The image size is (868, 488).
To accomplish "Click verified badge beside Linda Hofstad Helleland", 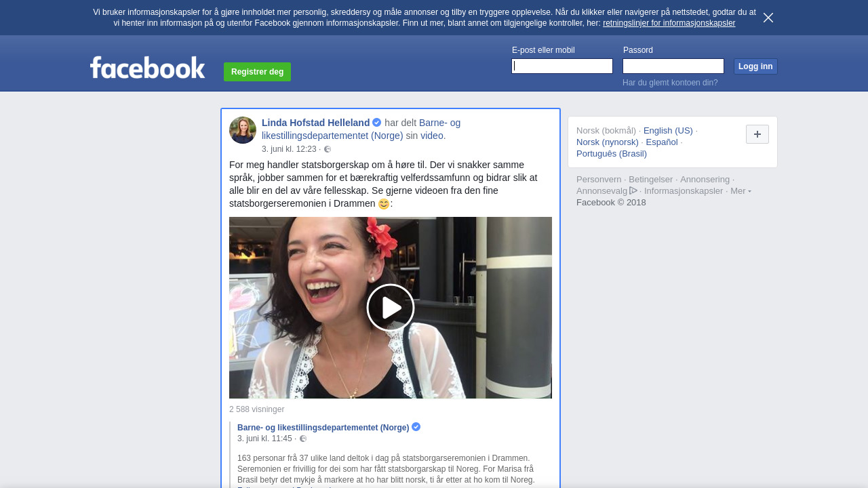I will 377,123.
